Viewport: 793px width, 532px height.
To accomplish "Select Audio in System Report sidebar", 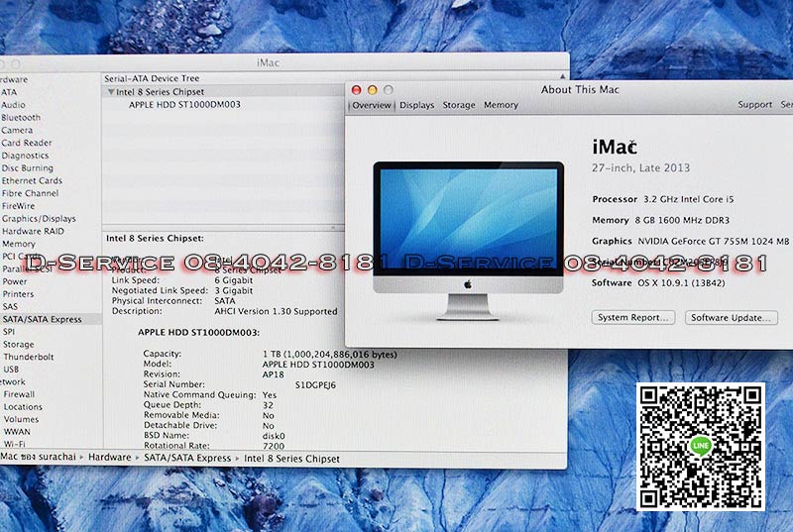I will [x=13, y=105].
